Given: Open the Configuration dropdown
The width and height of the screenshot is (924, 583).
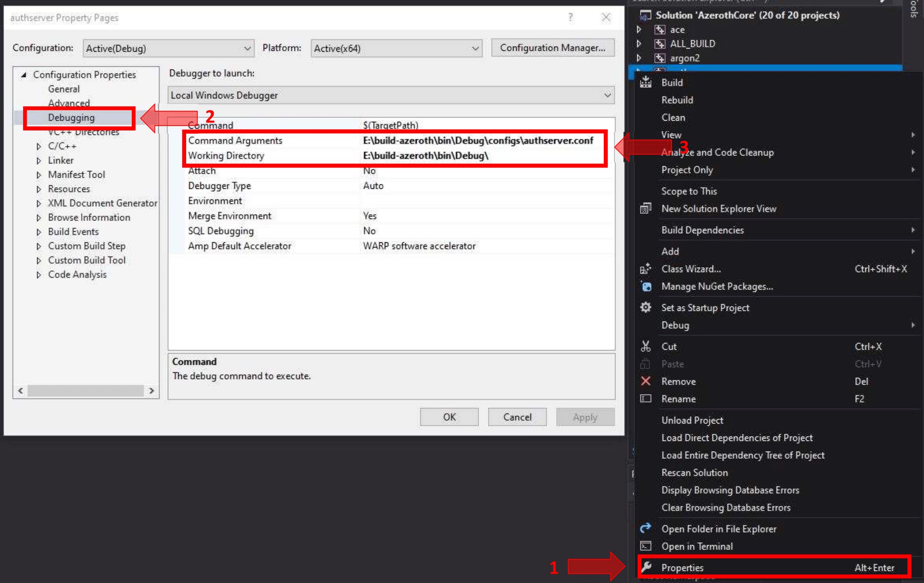Looking at the screenshot, I should [168, 48].
